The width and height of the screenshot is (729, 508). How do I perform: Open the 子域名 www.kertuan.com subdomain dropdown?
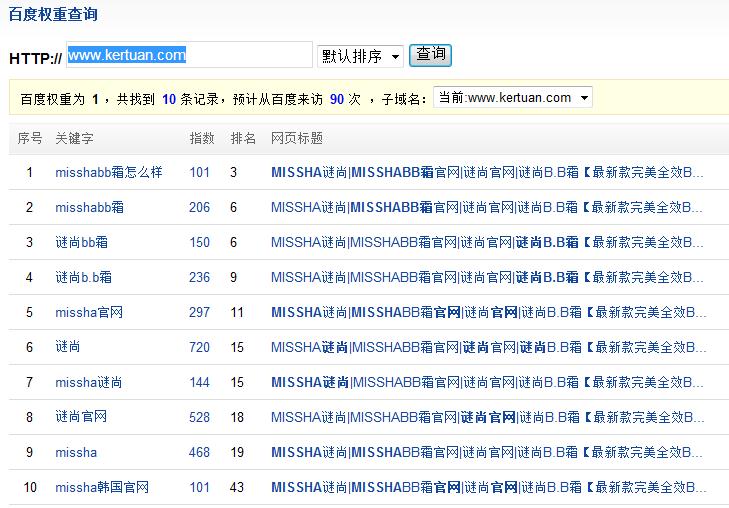(513, 98)
